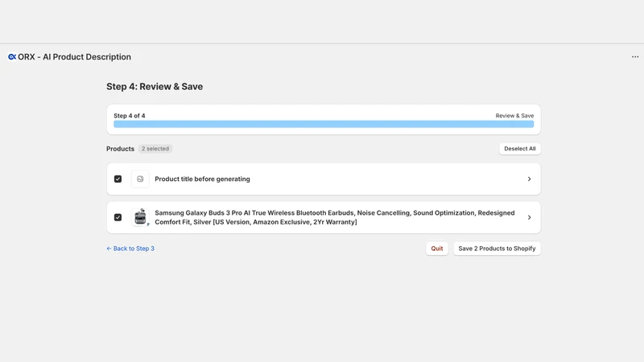Click the blue step progress bar
This screenshot has height=362, width=644.
tap(324, 124)
